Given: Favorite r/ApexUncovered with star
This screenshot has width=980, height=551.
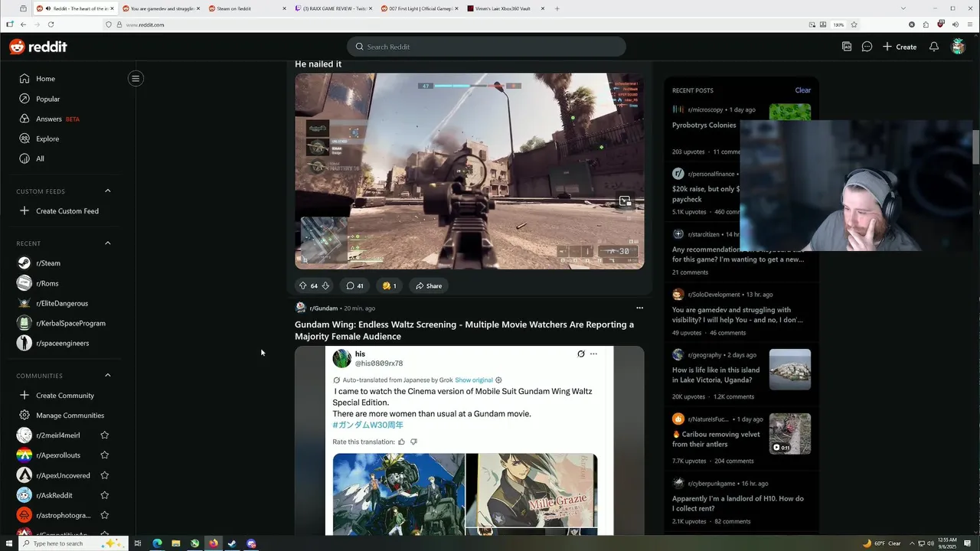Looking at the screenshot, I should [105, 475].
